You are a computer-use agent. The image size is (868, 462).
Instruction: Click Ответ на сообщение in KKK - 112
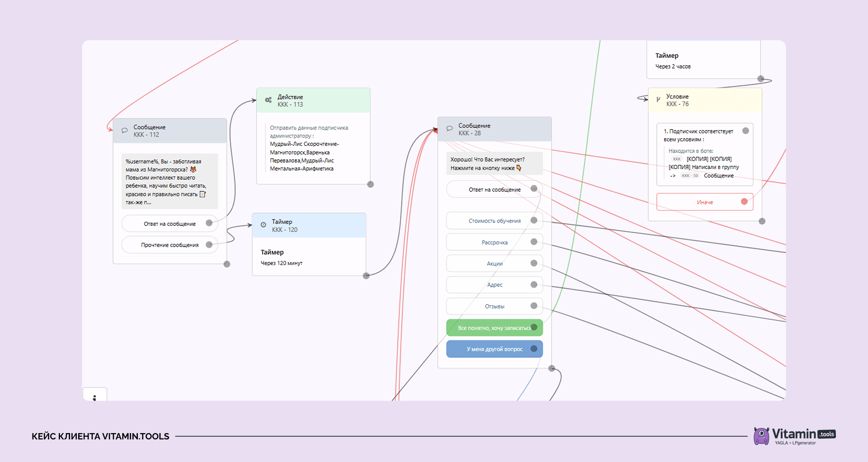pos(170,224)
